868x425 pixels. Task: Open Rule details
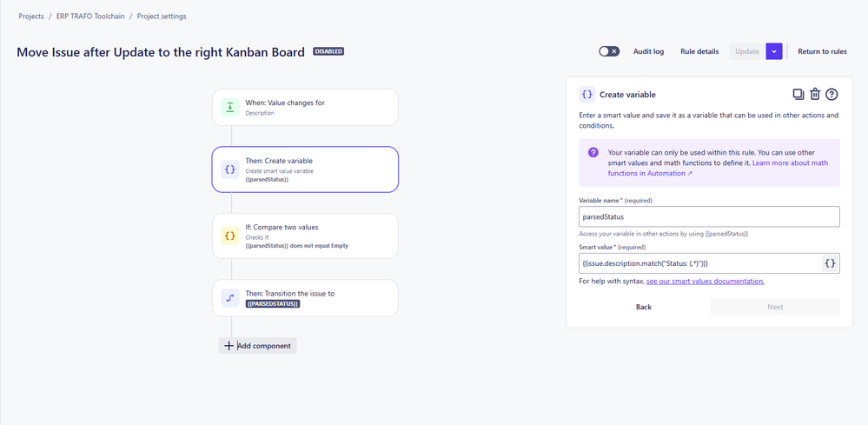tap(699, 51)
